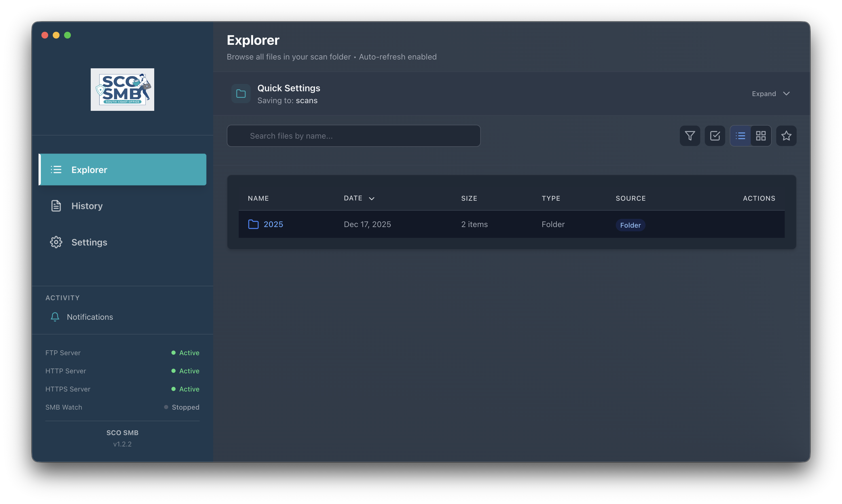This screenshot has width=842, height=504.
Task: Open the Explorer sidebar tab
Action: click(123, 170)
